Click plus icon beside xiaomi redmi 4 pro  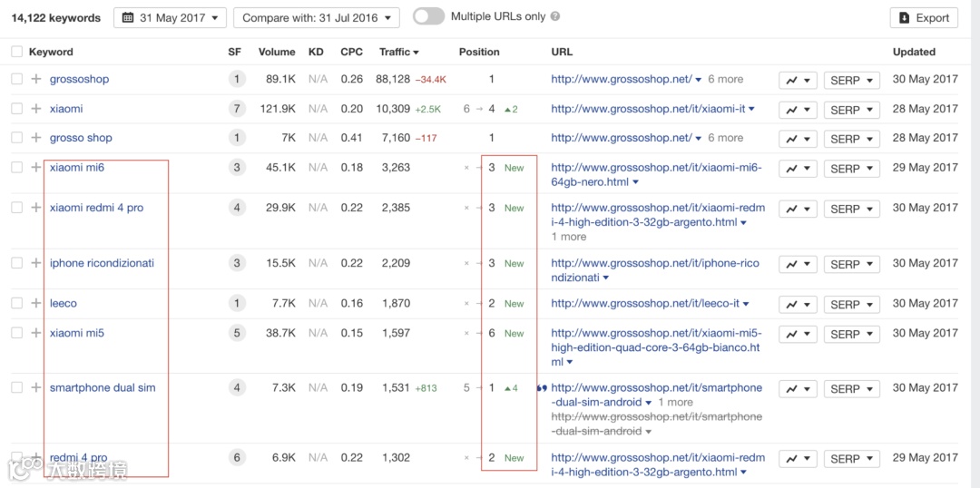[36, 208]
